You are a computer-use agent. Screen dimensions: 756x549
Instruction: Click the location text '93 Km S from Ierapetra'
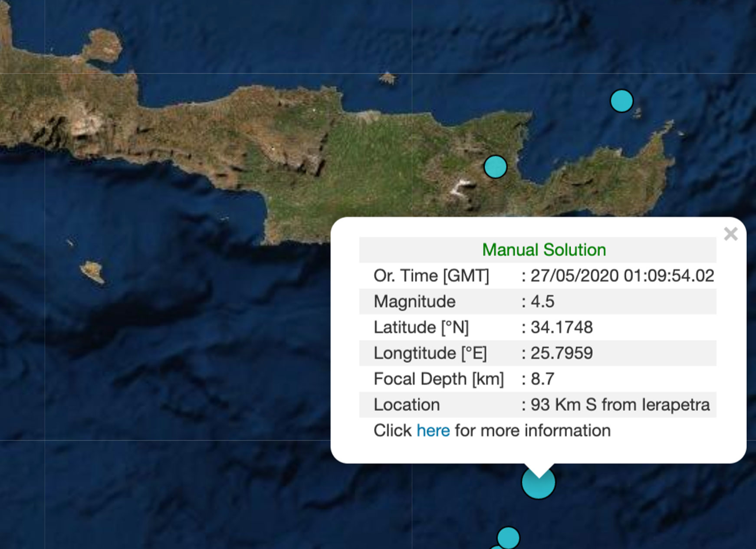tap(620, 405)
